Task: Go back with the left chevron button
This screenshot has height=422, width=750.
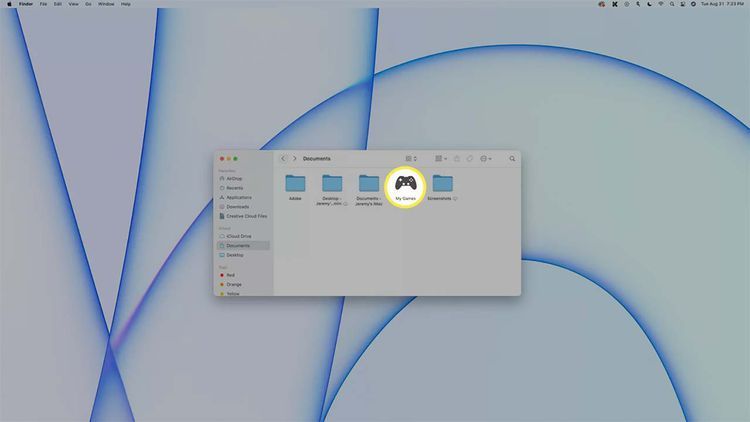Action: pos(283,158)
